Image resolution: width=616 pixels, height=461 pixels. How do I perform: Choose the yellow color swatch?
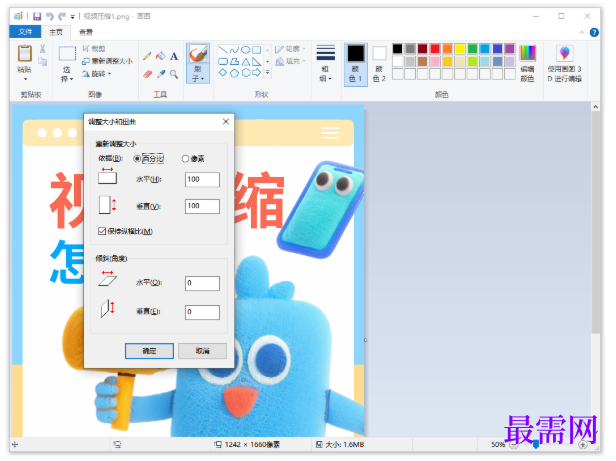(460, 49)
